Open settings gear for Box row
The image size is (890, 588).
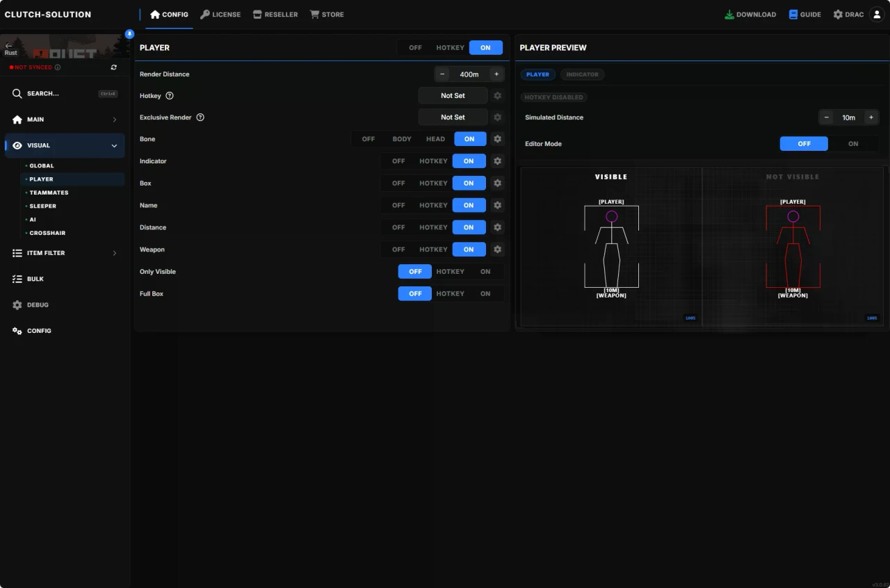pyautogui.click(x=497, y=183)
